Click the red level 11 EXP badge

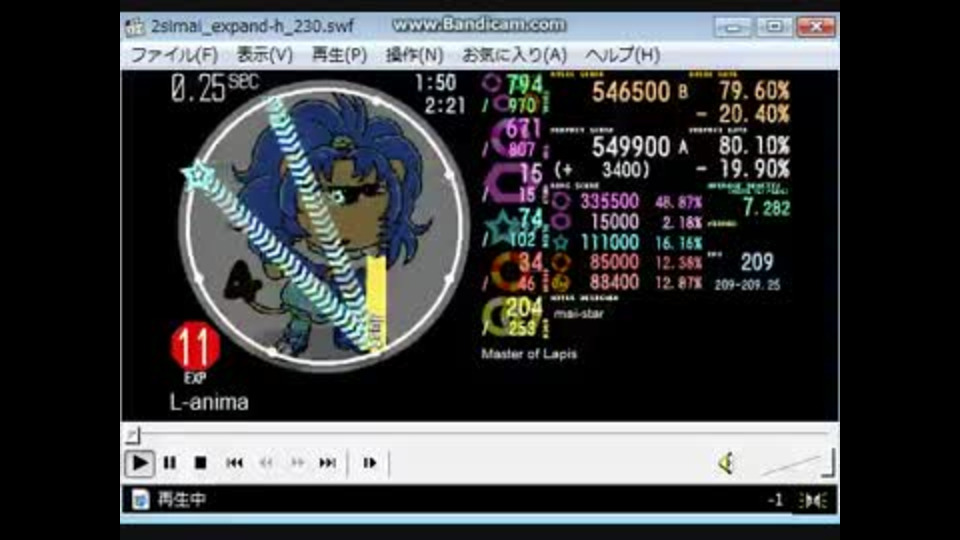point(195,351)
